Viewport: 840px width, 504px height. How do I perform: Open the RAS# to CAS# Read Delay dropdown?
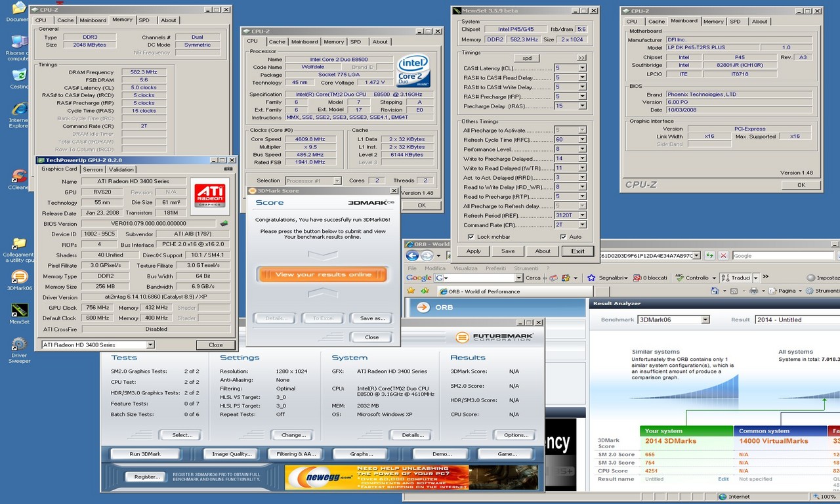click(x=582, y=77)
